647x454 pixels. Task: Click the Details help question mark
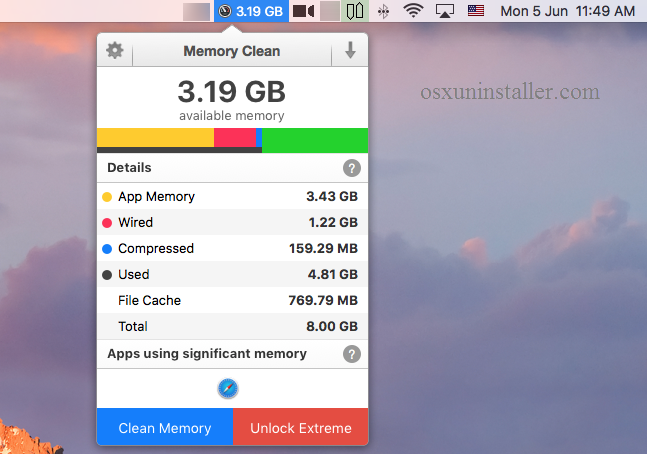tap(351, 168)
